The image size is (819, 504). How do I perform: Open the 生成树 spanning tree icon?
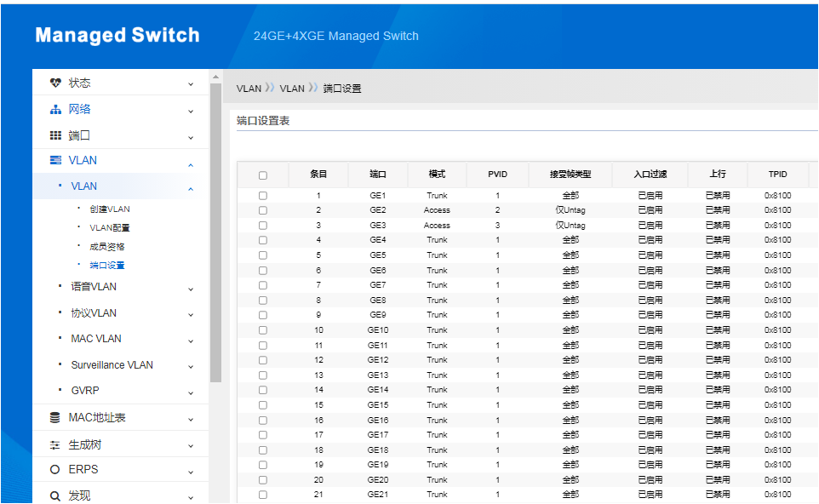[x=53, y=443]
